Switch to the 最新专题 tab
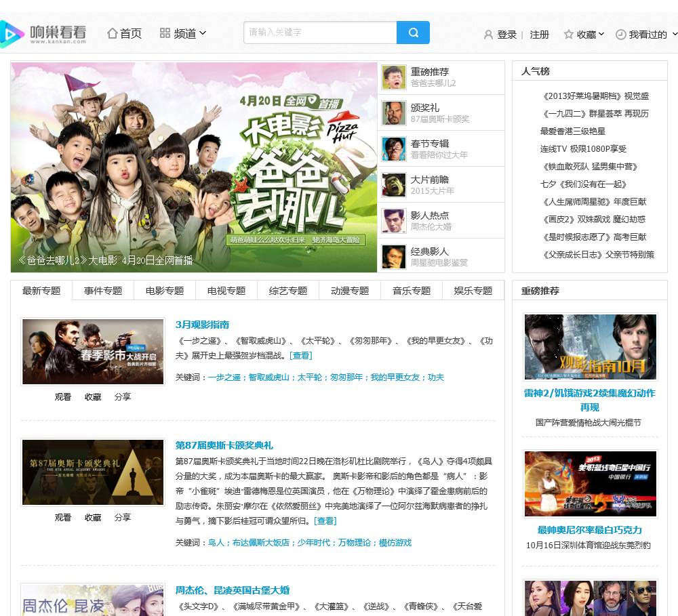Image resolution: width=678 pixels, height=616 pixels. [x=41, y=291]
